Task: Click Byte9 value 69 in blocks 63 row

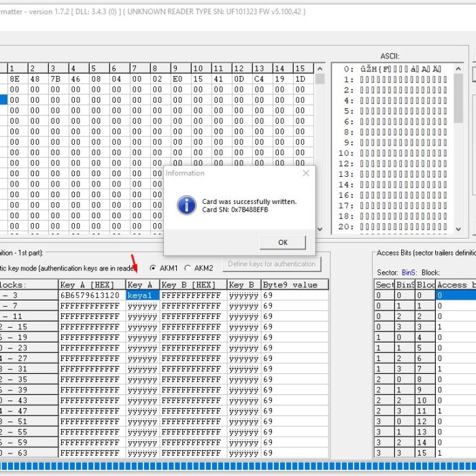Action: 294,453
